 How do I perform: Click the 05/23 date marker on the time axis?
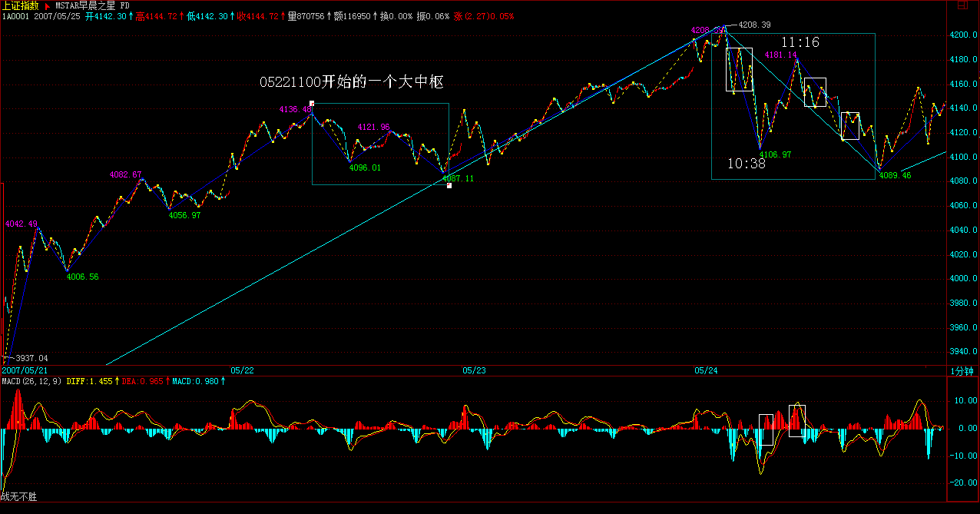click(474, 370)
